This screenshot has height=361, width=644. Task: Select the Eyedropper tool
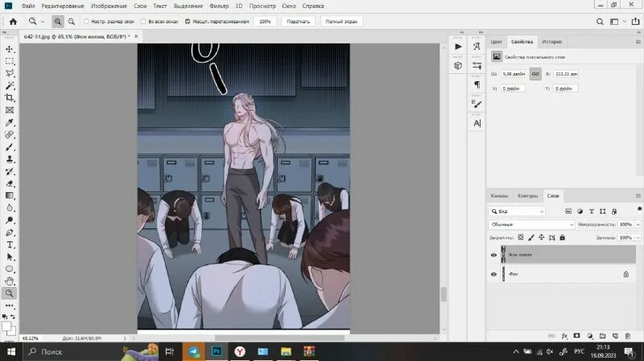(10, 123)
